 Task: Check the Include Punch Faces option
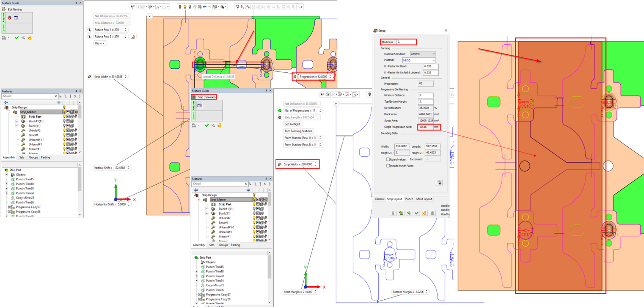(388, 166)
